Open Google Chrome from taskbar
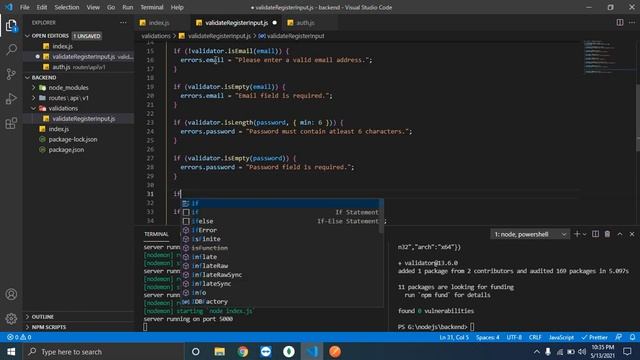Screen dimensions: 640x360 tap(243, 351)
